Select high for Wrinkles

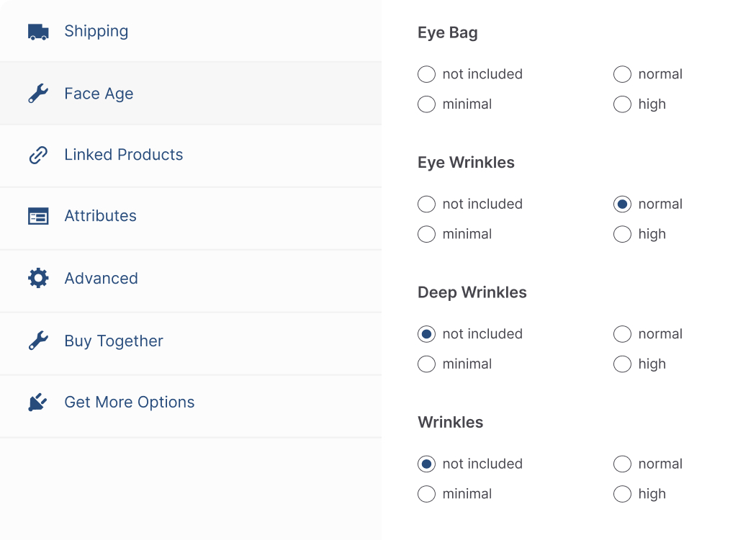coord(622,494)
